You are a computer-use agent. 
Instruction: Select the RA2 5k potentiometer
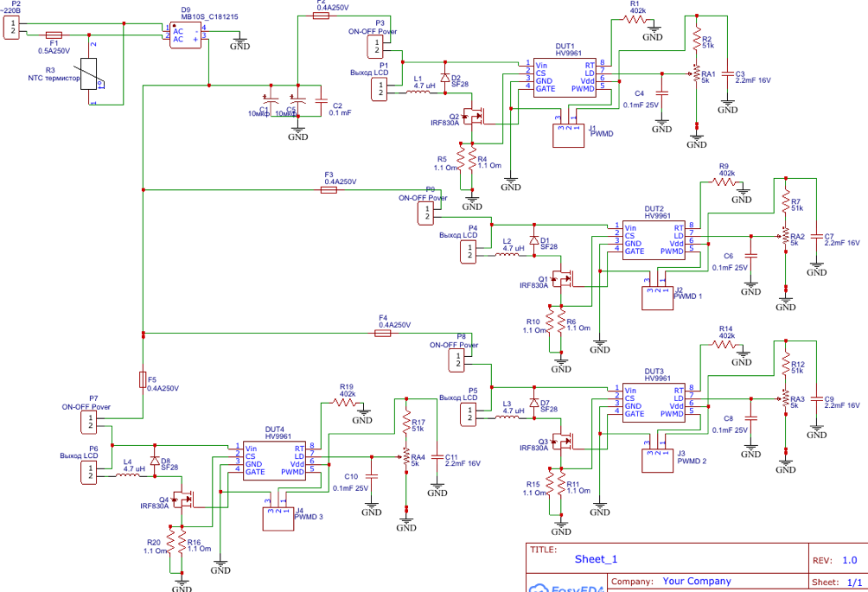[785, 236]
